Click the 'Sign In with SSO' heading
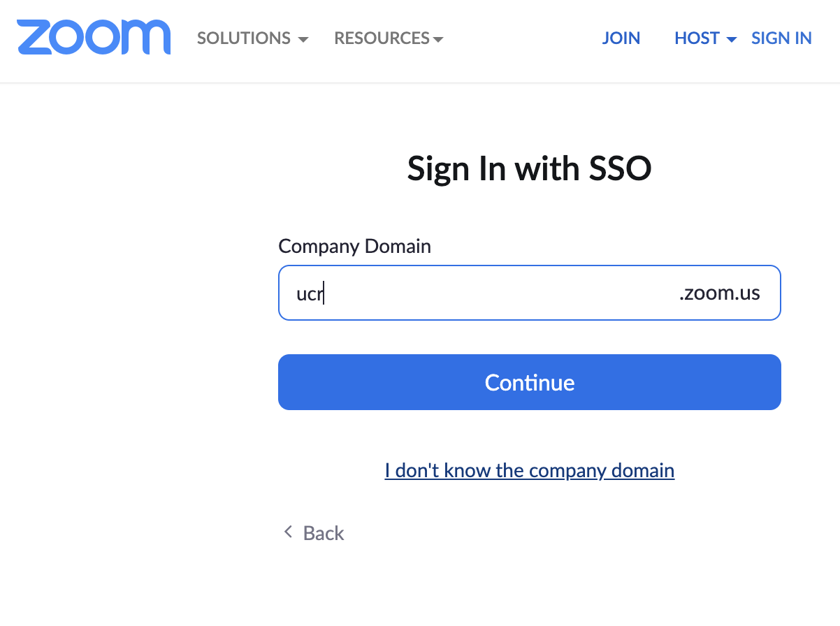Screen dimensions: 840x626 click(530, 169)
